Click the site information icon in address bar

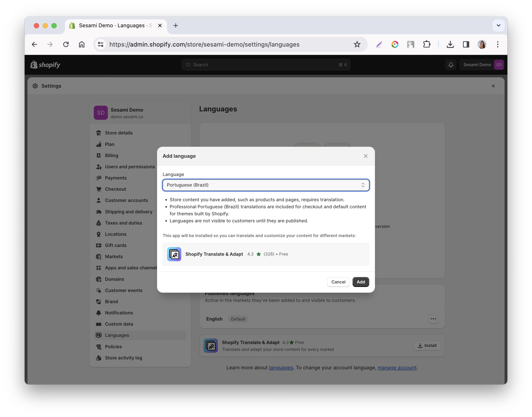tap(101, 44)
